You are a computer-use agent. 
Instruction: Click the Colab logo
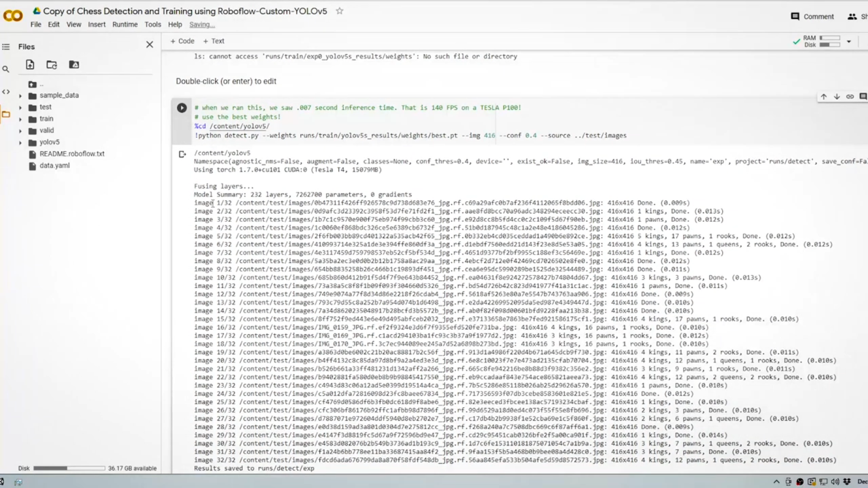tap(13, 16)
